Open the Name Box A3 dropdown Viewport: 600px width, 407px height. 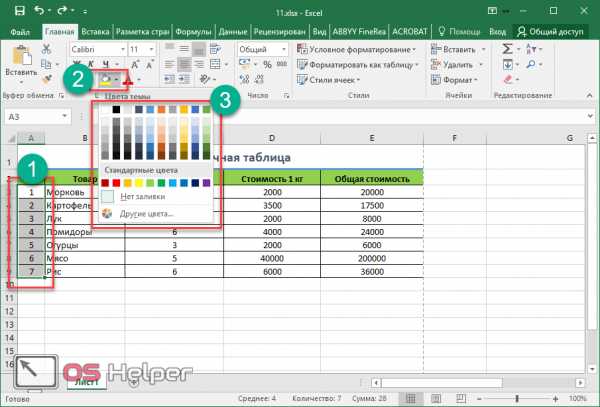click(65, 116)
